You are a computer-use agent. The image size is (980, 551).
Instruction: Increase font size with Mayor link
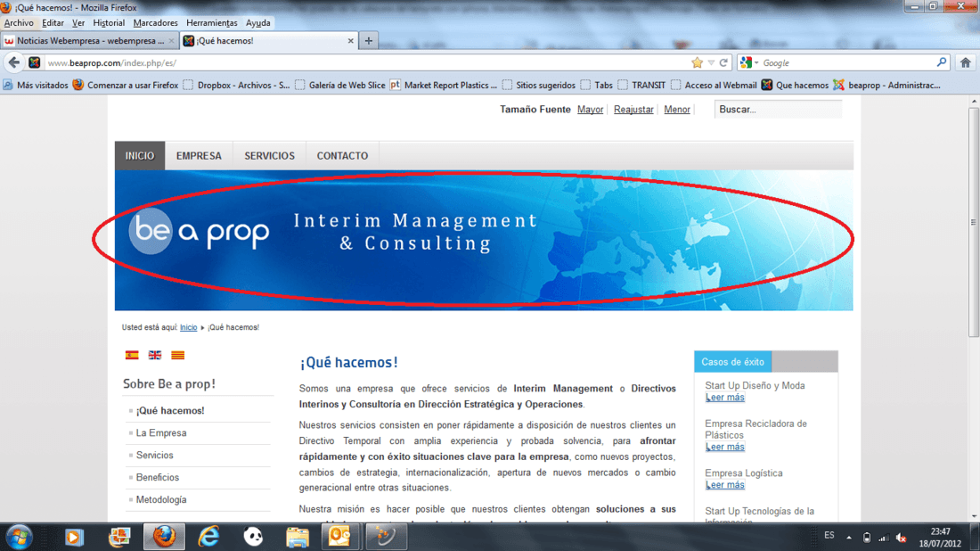[x=590, y=110]
